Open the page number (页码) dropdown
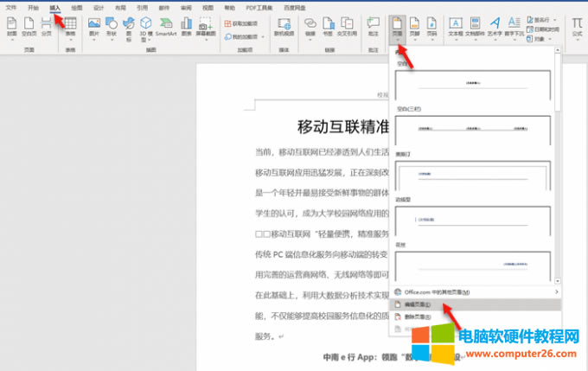Viewport: 588px width, 371px height. click(432, 27)
